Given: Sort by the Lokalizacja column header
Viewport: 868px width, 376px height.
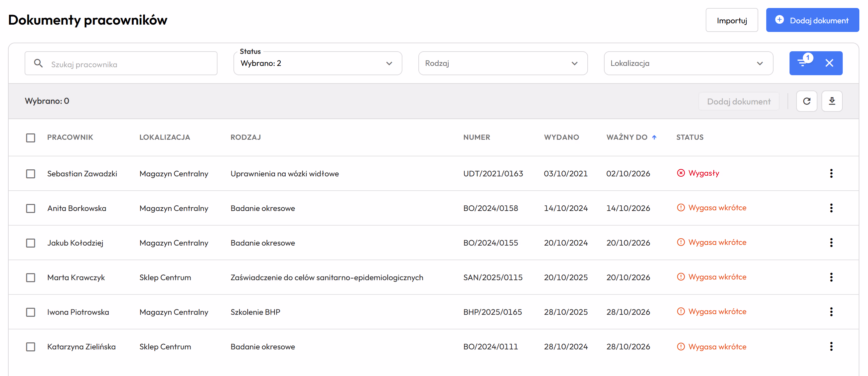Looking at the screenshot, I should tap(165, 137).
